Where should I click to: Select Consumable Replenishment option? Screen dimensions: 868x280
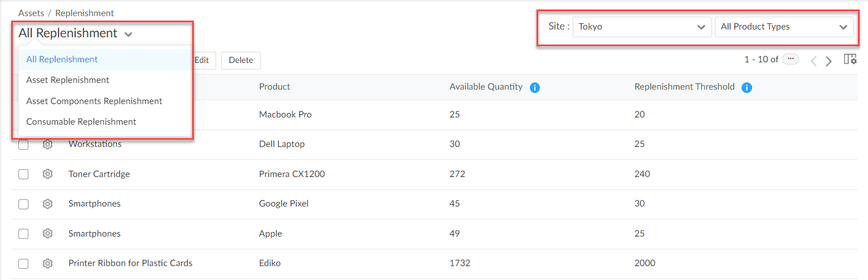(x=81, y=122)
